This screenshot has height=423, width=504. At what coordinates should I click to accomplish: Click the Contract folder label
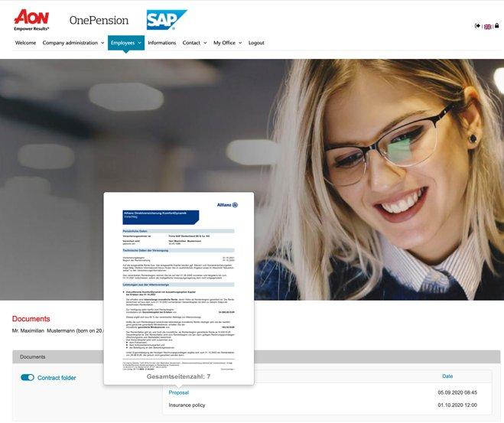[x=57, y=378]
